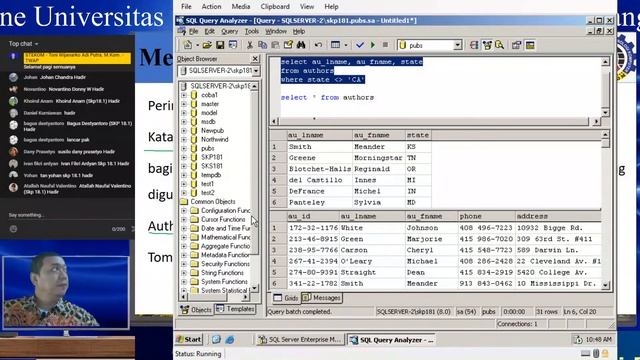This screenshot has height=360, width=640.
Task: Expand the String Functions folder
Action: (184, 273)
